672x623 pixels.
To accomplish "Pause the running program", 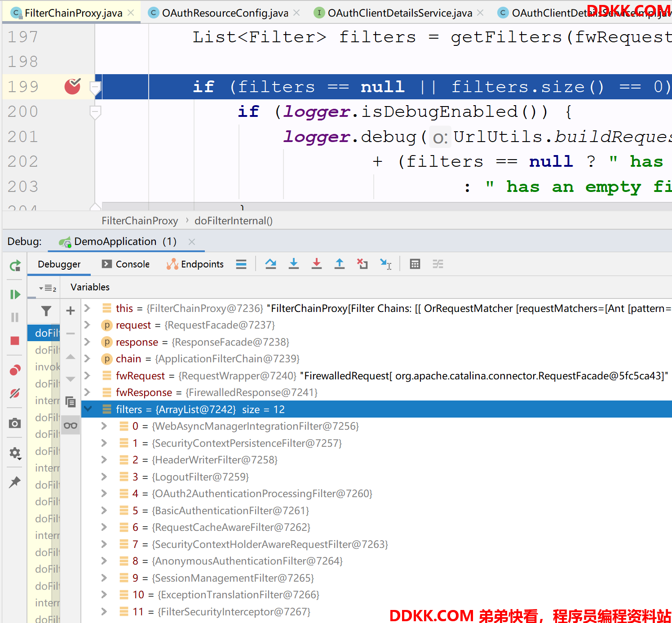I will (15, 317).
